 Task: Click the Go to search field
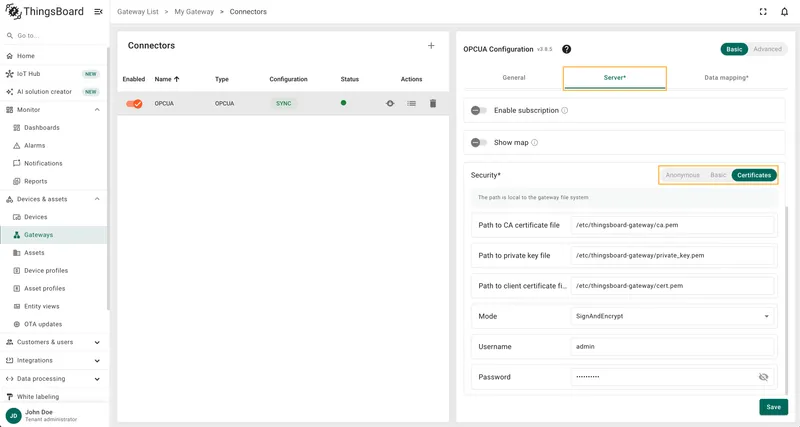(x=54, y=36)
